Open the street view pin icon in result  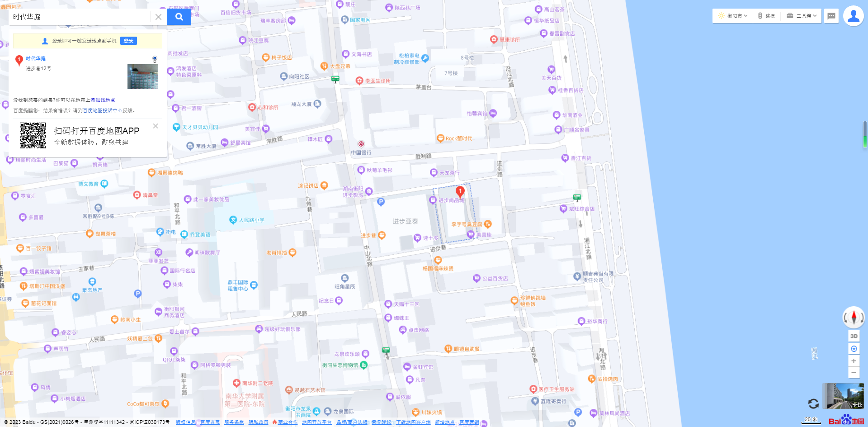point(155,59)
